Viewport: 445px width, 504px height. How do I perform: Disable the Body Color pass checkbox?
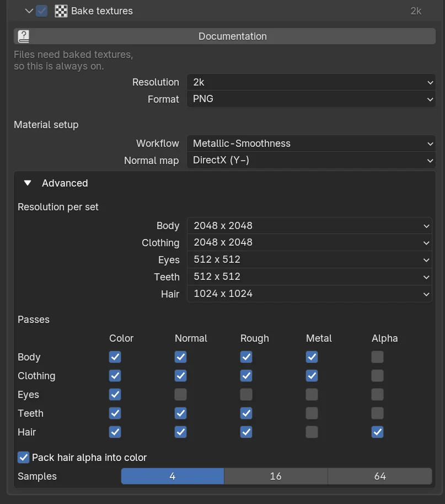(x=115, y=357)
